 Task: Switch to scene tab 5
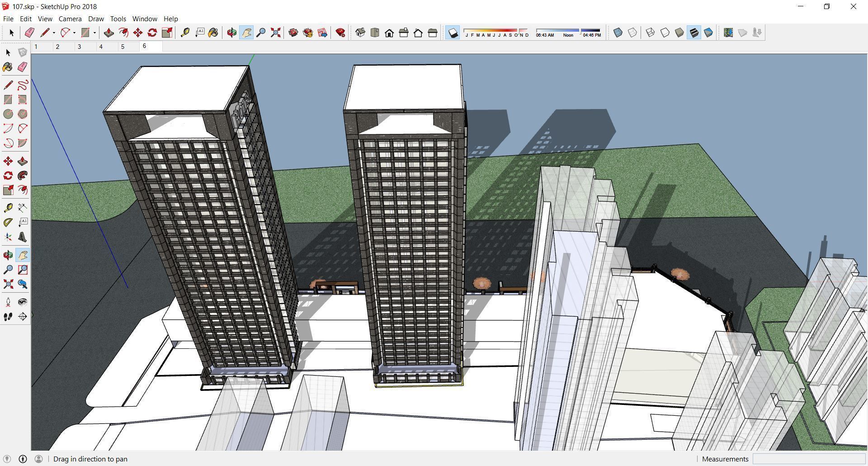click(x=128, y=47)
